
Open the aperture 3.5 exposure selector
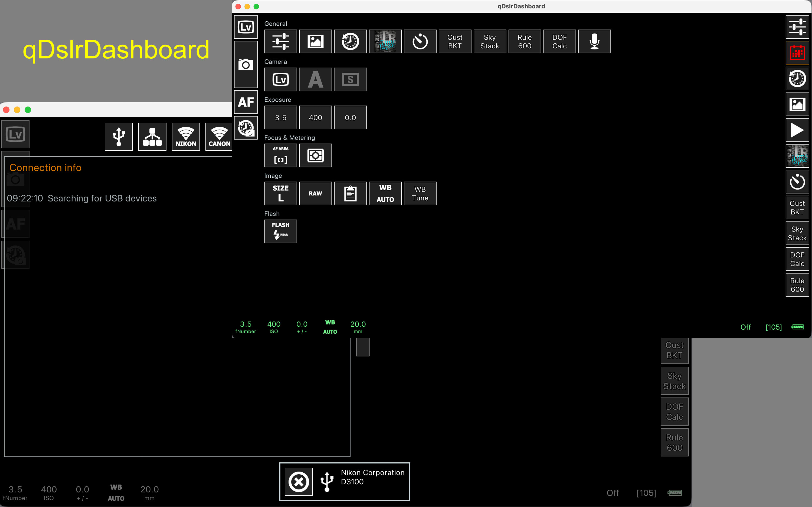click(280, 118)
